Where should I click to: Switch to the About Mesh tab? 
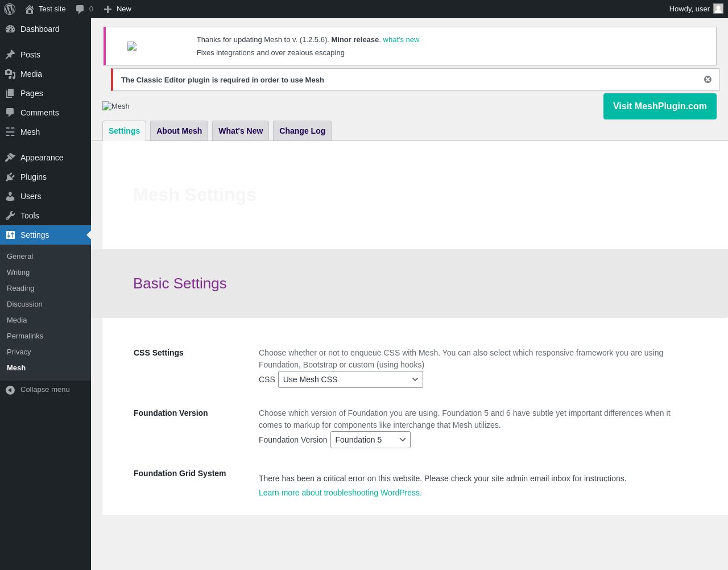pyautogui.click(x=179, y=131)
